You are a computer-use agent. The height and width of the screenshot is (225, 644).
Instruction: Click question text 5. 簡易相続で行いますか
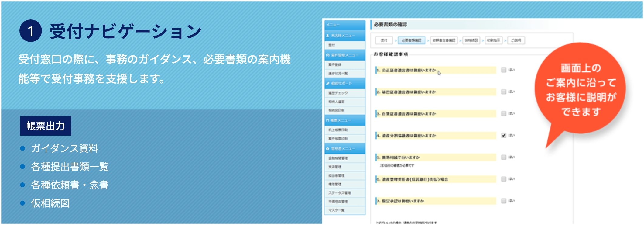(x=398, y=157)
